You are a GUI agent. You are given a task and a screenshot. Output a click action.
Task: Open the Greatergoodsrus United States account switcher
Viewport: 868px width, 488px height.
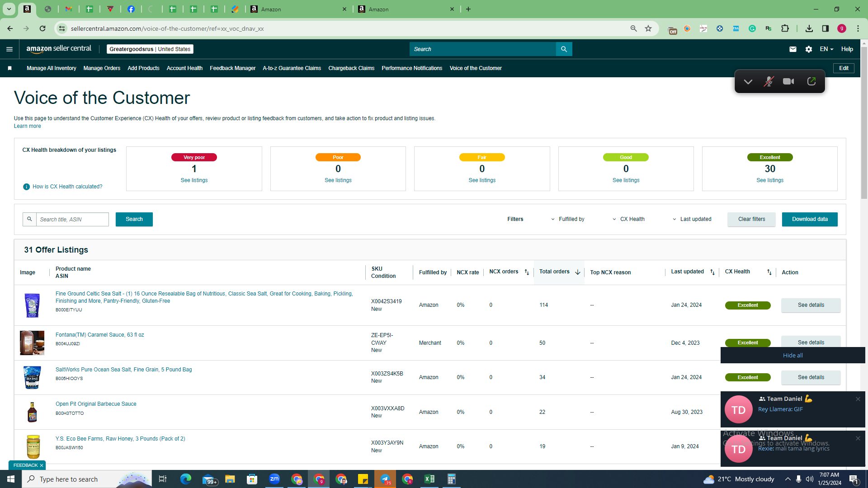(150, 49)
